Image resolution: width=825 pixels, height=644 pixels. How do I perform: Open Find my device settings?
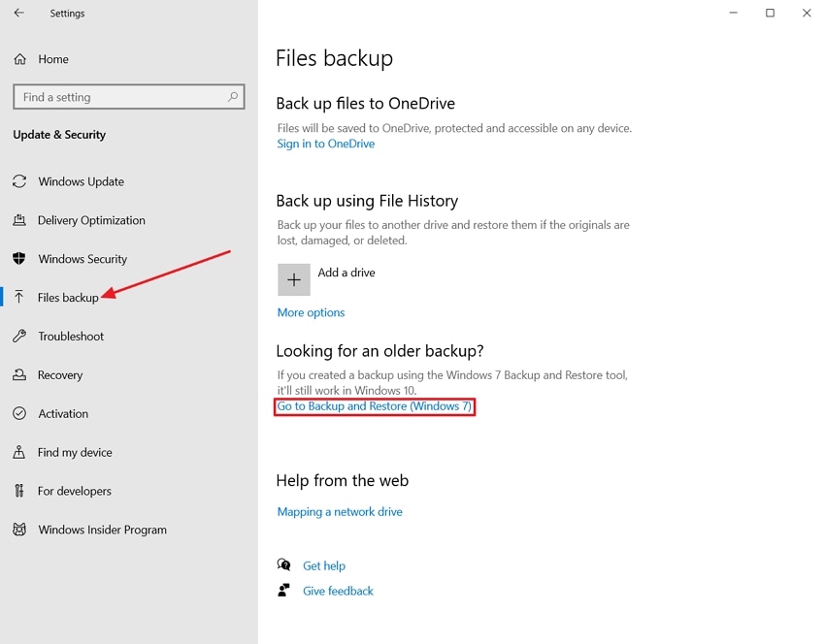pos(74,452)
